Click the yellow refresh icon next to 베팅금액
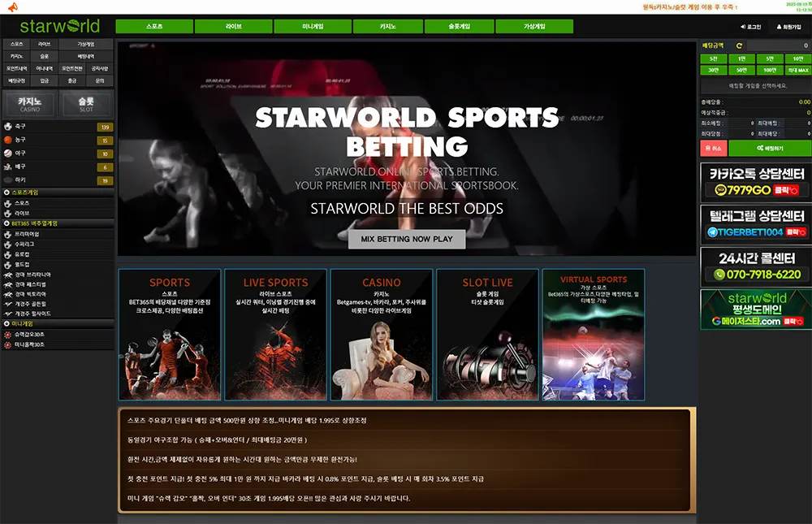The height and width of the screenshot is (524, 812). point(739,45)
